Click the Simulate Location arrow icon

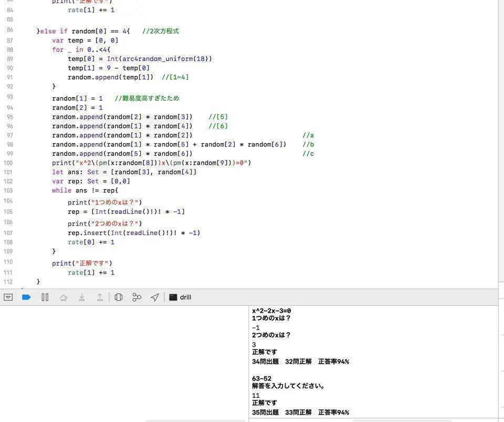pyautogui.click(x=155, y=297)
